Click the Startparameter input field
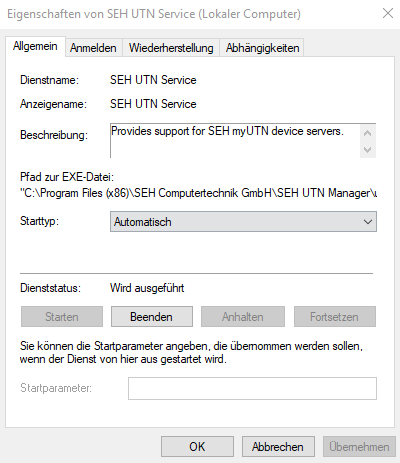Image resolution: width=400 pixels, height=463 pixels. [252, 388]
